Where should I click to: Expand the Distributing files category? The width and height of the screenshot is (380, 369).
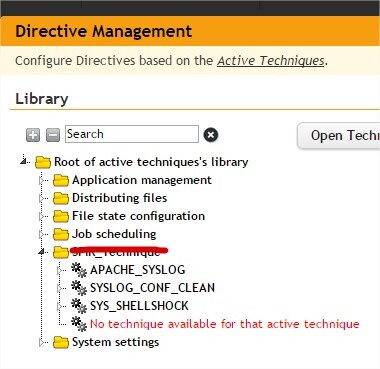tap(42, 198)
